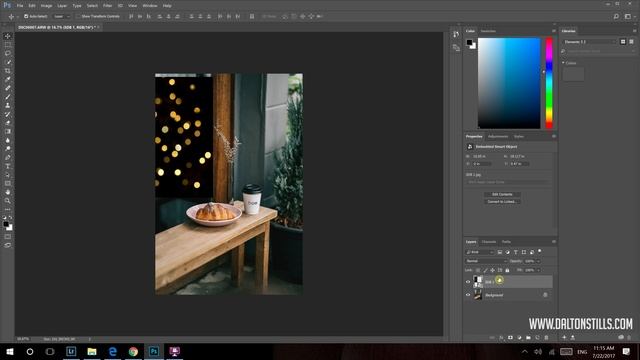Toggle lock image pixels brush icon
This screenshot has height=360, width=640.
(x=485, y=270)
